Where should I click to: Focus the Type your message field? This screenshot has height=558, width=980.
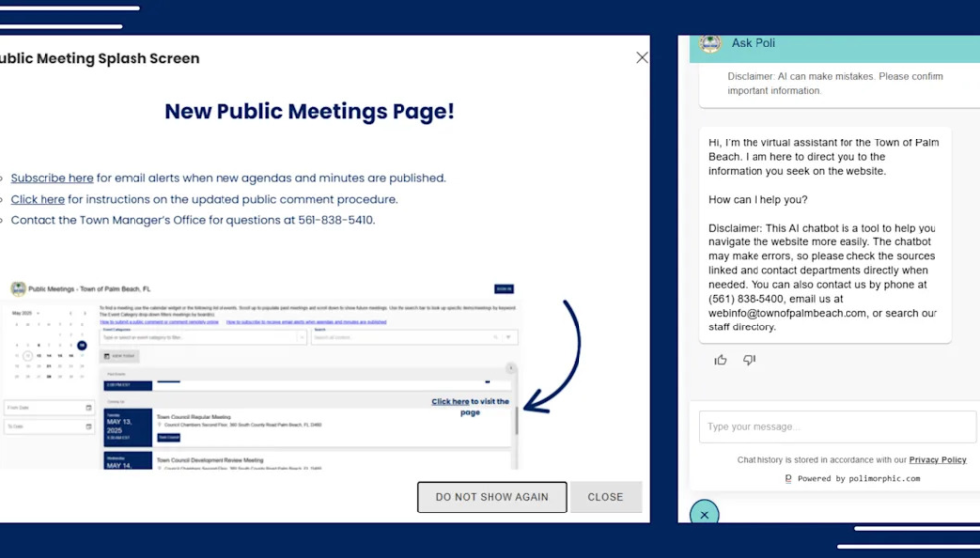click(838, 427)
